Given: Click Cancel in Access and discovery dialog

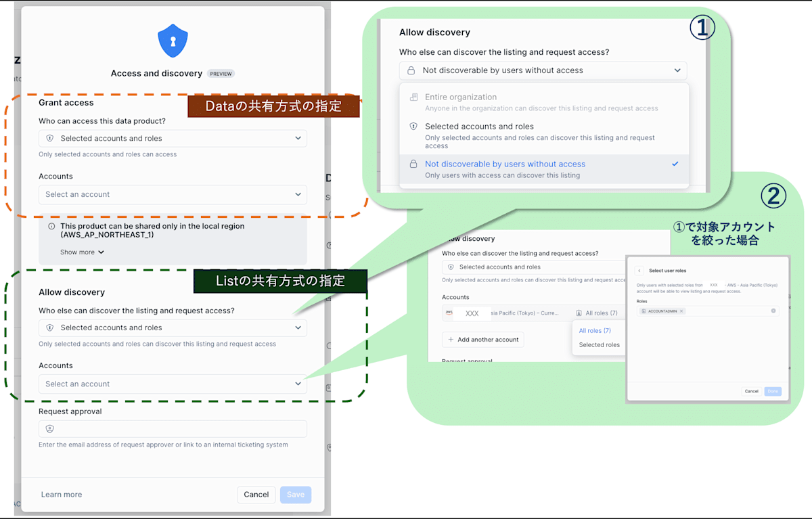Looking at the screenshot, I should tap(256, 495).
